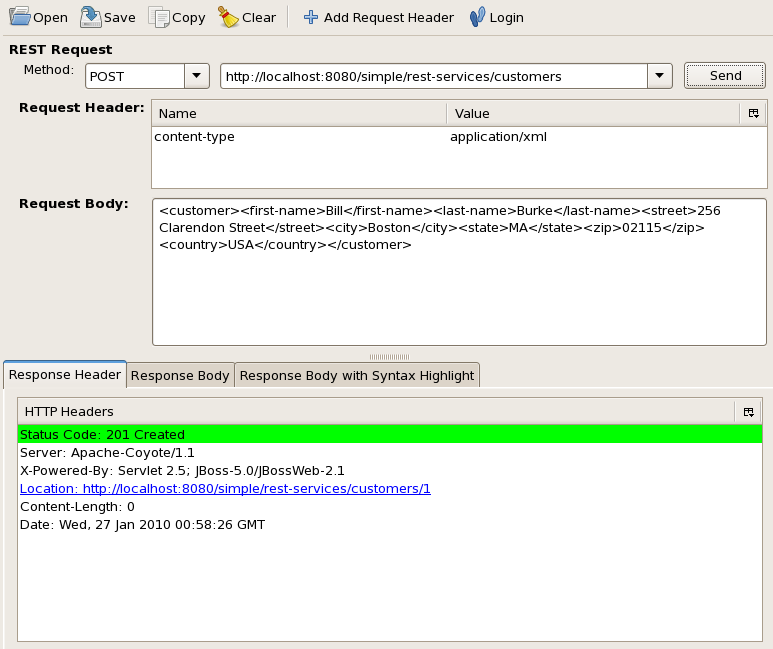773x649 pixels.
Task: Select the Content-Length: 0 row
Action: (390, 506)
